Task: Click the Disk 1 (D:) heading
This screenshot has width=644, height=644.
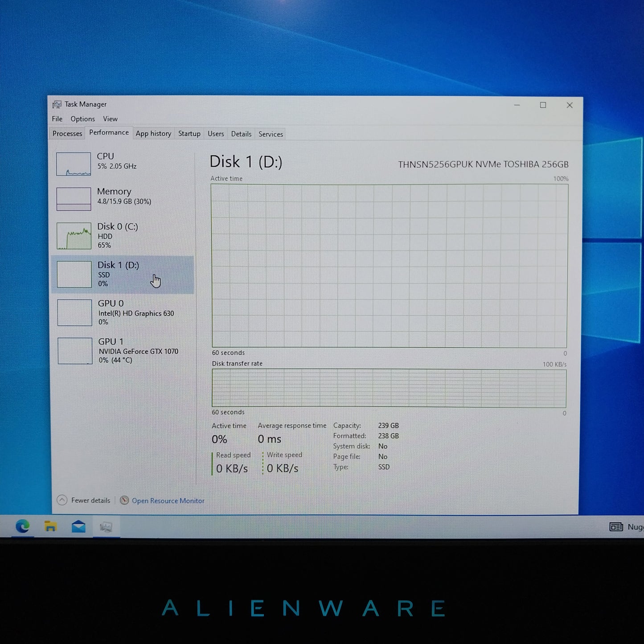Action: tap(246, 162)
